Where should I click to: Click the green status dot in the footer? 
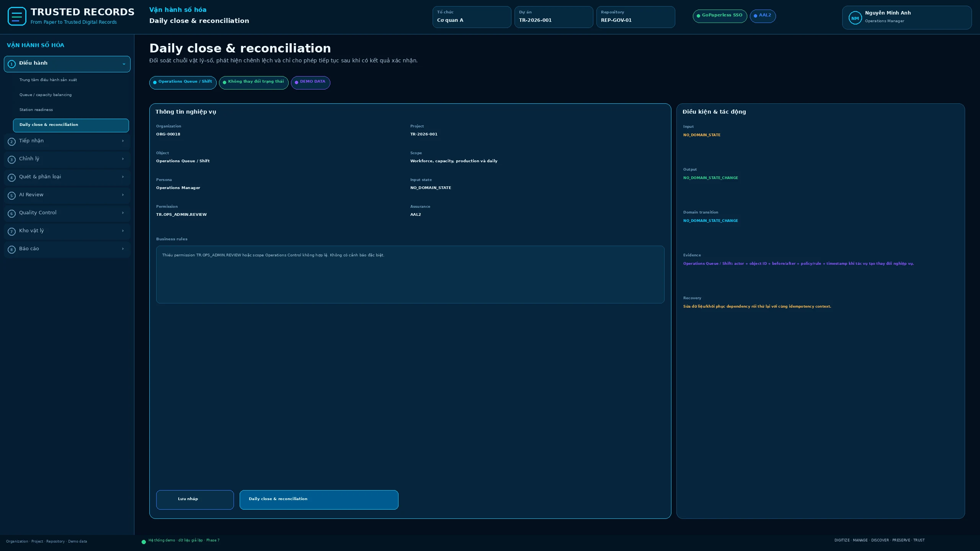[x=144, y=542]
